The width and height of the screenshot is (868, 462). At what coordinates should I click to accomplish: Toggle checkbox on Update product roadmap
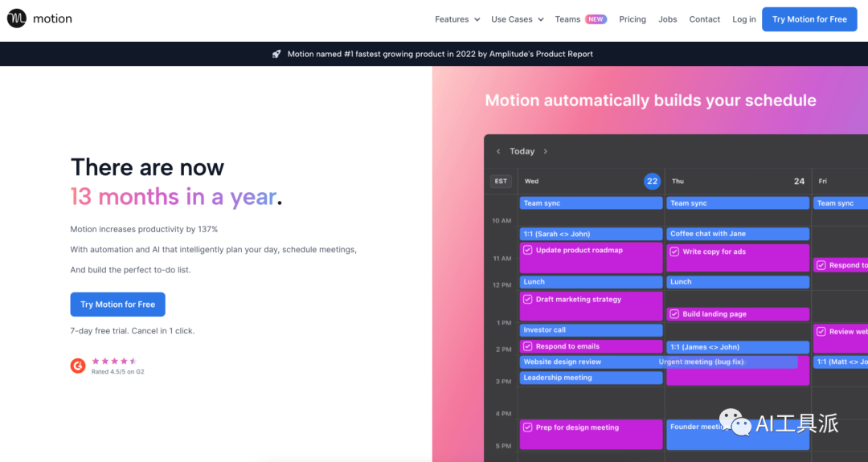(527, 250)
